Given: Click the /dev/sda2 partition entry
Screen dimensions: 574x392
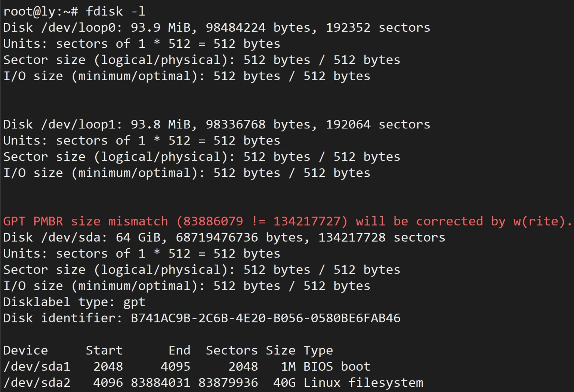Looking at the screenshot, I should click(x=37, y=383).
